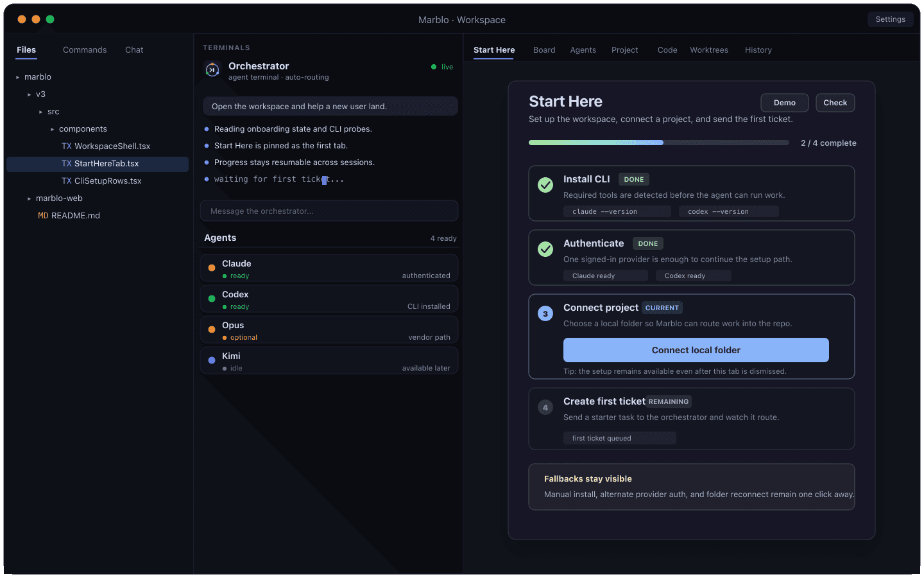Click the Orchestrator avatar icon
Image resolution: width=924 pixels, height=578 pixels.
[212, 70]
